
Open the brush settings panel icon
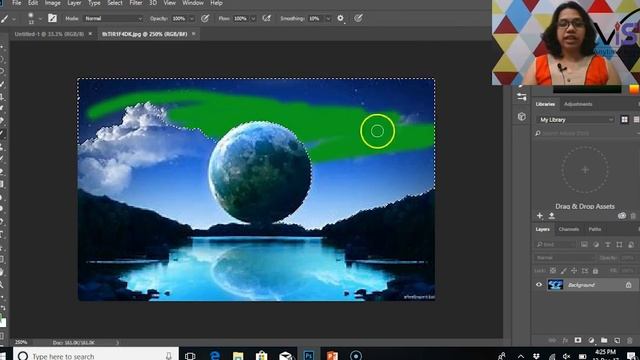(x=52, y=18)
